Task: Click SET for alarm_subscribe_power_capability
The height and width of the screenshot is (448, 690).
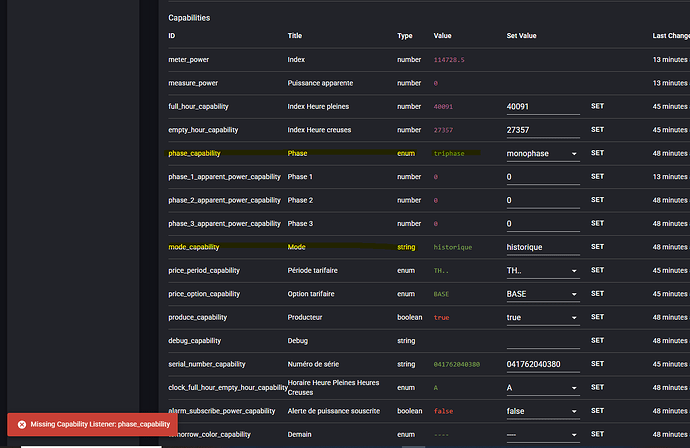Action: click(x=597, y=411)
